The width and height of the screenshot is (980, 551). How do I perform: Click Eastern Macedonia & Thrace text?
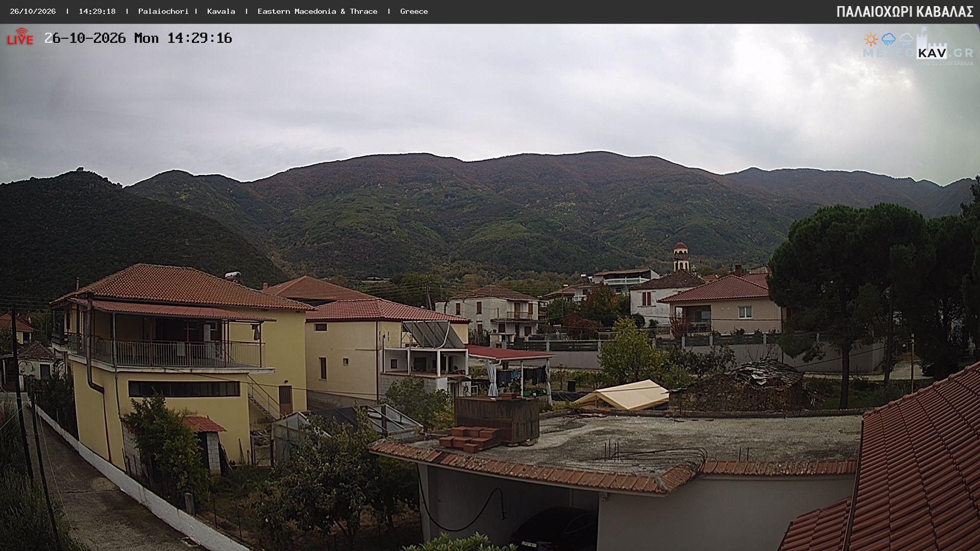317,11
